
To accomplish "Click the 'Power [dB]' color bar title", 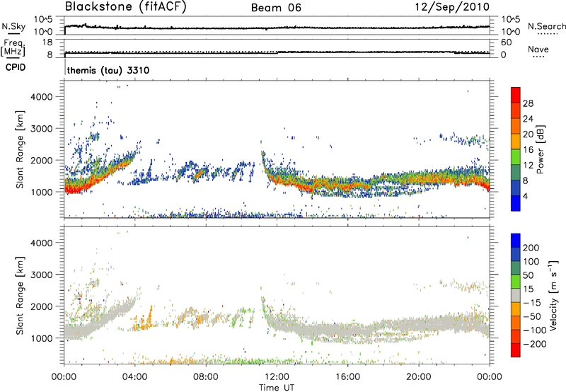I will 541,149.
